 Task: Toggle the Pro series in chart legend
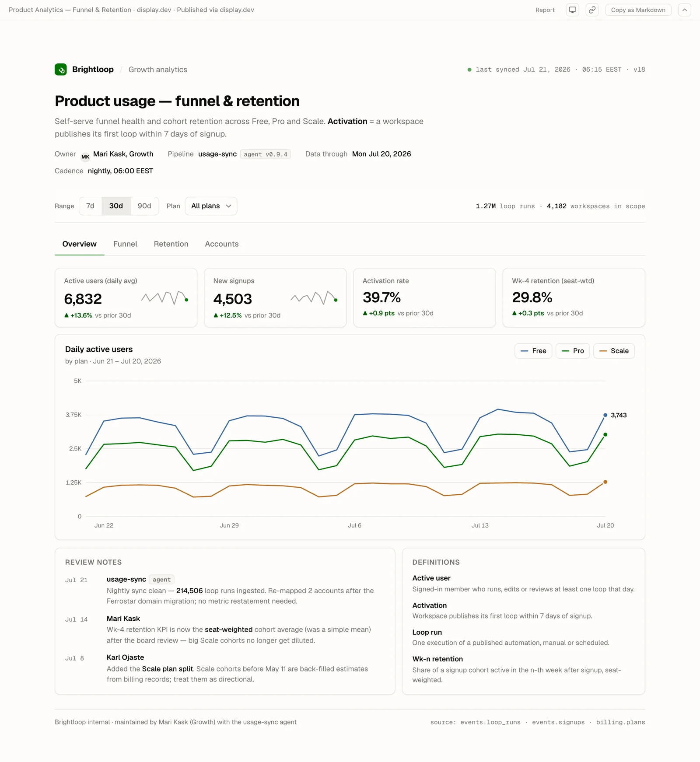coord(573,351)
